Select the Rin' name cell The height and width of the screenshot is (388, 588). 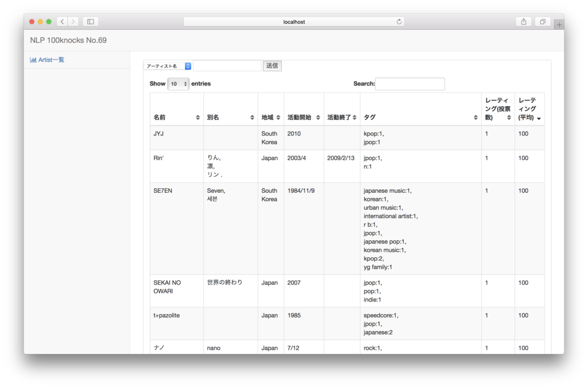(177, 166)
